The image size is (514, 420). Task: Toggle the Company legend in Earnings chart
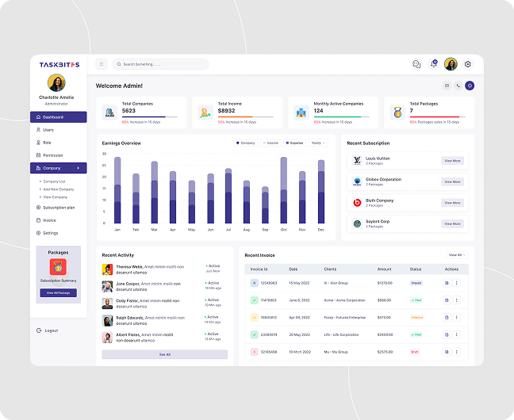(245, 143)
